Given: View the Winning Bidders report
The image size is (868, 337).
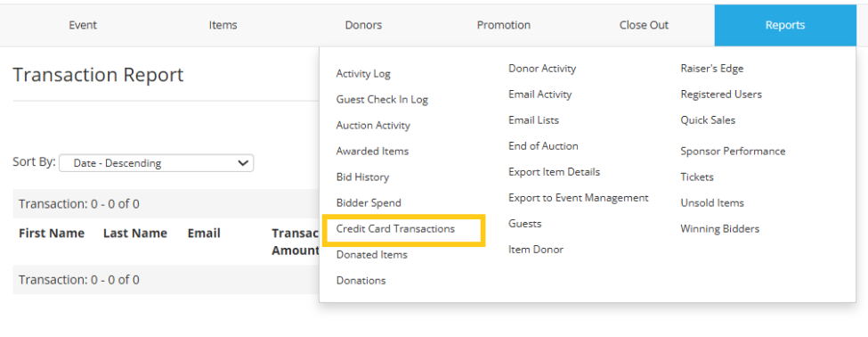Looking at the screenshot, I should [719, 229].
